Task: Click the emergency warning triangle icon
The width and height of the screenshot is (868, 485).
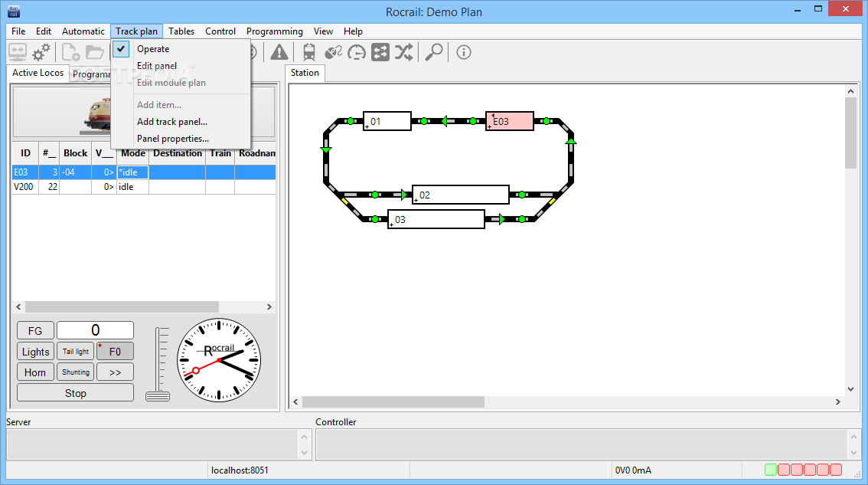Action: click(x=279, y=53)
